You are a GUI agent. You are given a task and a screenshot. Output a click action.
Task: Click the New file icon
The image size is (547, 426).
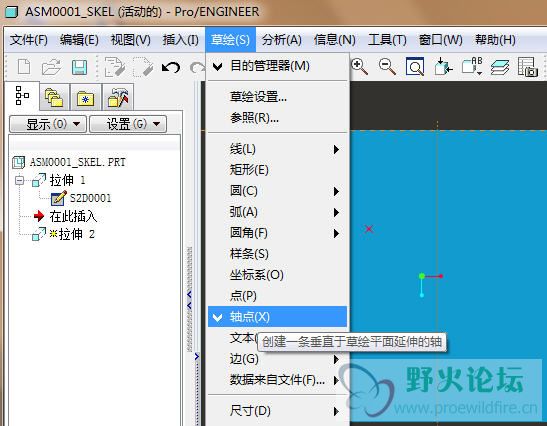point(24,66)
